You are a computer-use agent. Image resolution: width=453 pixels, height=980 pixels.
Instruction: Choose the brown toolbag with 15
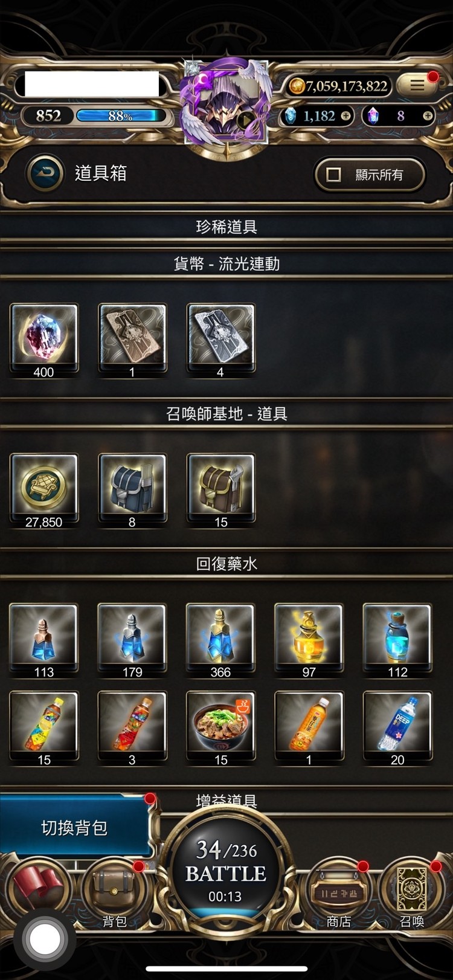(220, 491)
